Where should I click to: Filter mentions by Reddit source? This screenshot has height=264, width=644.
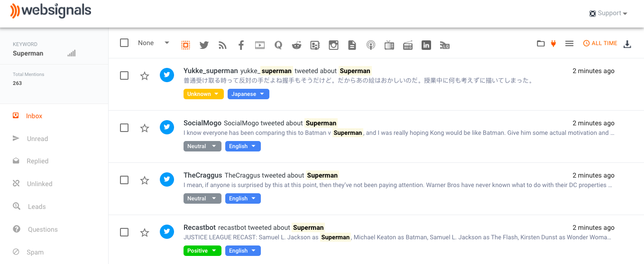[297, 45]
